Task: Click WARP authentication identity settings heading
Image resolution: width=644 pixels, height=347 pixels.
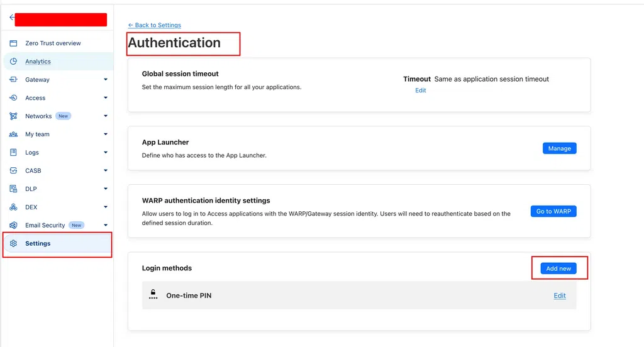Action: (206, 201)
